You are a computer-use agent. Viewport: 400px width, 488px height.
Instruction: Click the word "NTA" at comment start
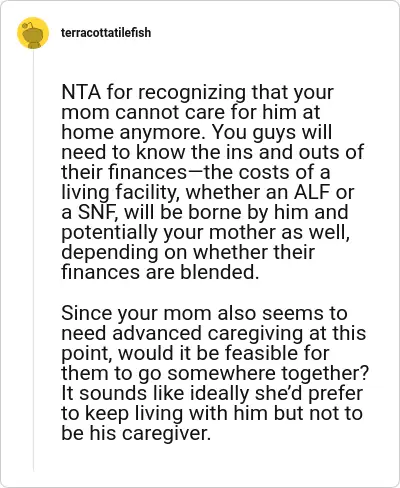tap(81, 92)
